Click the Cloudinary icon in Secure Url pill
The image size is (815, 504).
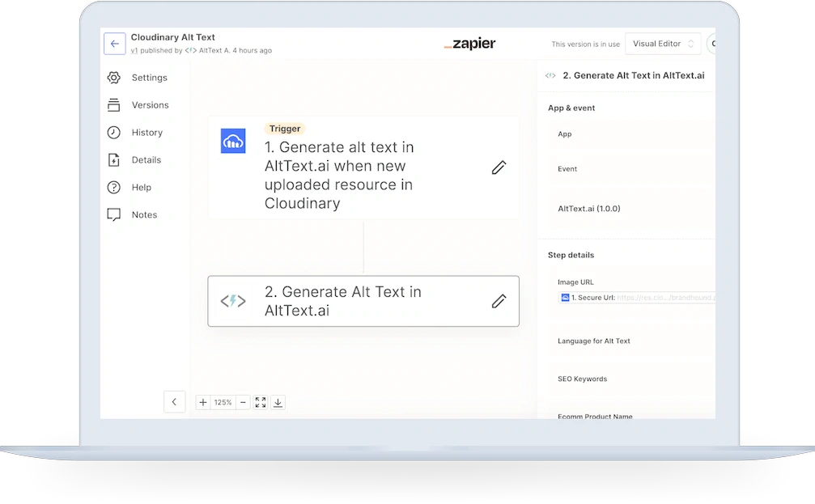point(565,298)
